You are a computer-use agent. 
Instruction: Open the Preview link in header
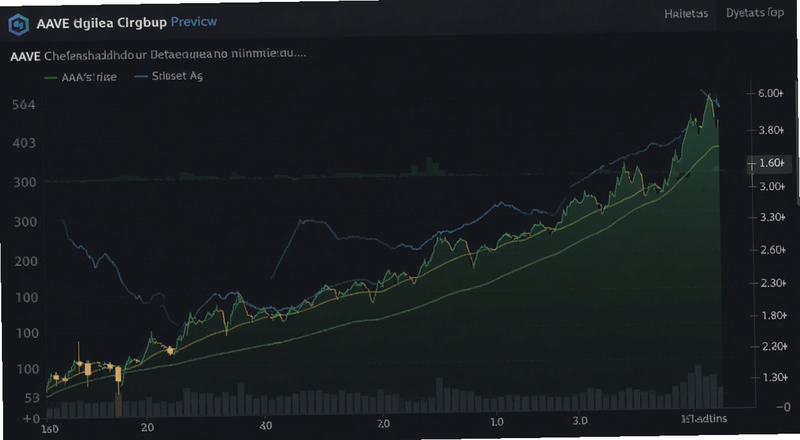[x=194, y=22]
